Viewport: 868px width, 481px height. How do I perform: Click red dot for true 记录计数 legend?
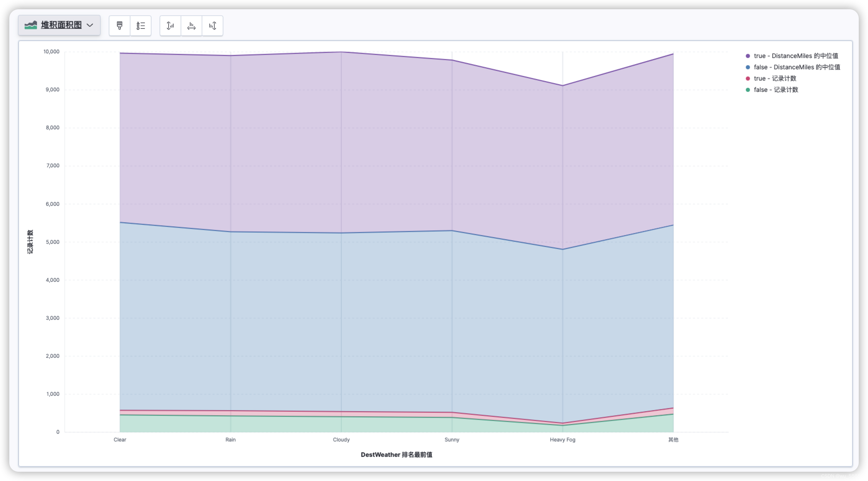748,79
